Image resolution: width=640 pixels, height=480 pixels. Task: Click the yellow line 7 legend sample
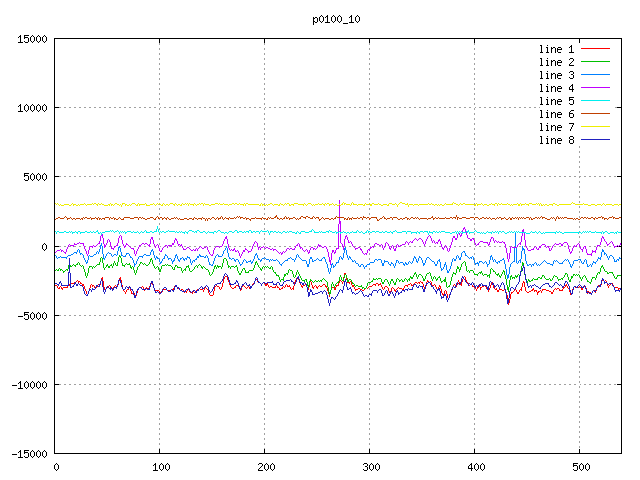596,127
